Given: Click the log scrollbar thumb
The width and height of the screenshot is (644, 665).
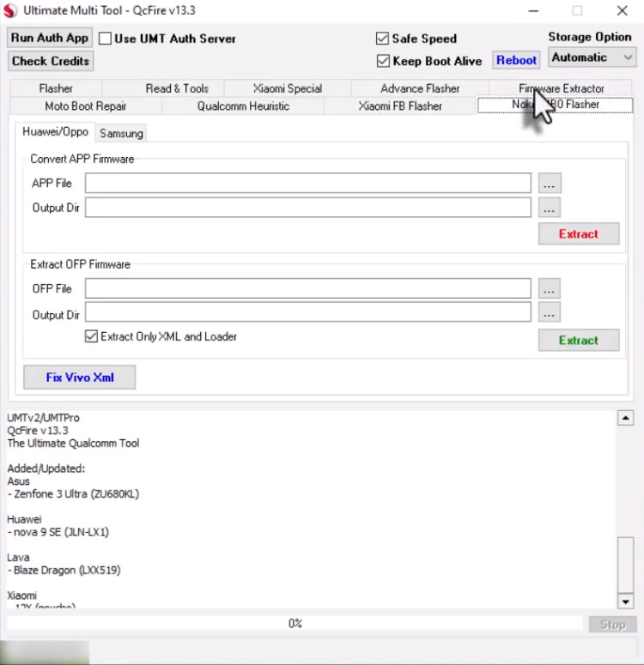Looking at the screenshot, I should [x=625, y=565].
